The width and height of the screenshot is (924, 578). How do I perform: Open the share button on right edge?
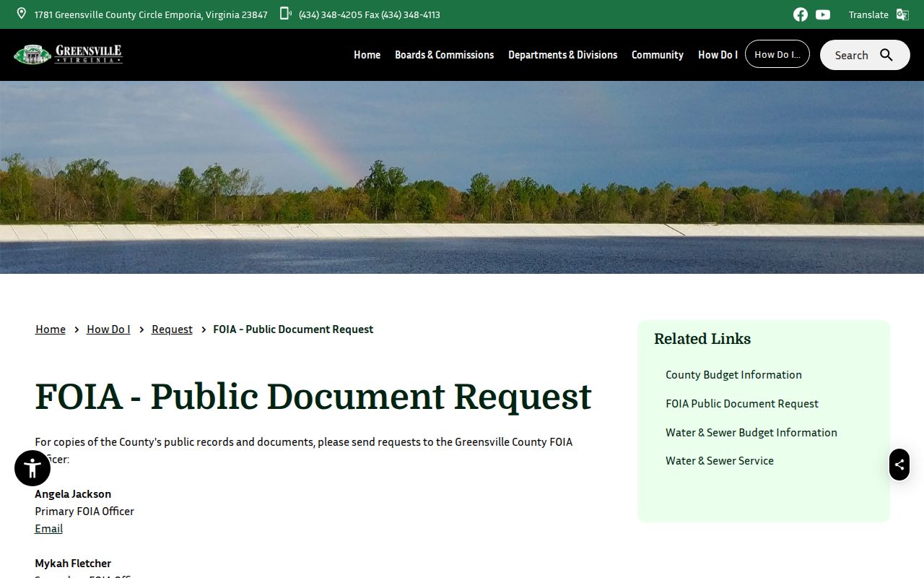click(x=899, y=465)
